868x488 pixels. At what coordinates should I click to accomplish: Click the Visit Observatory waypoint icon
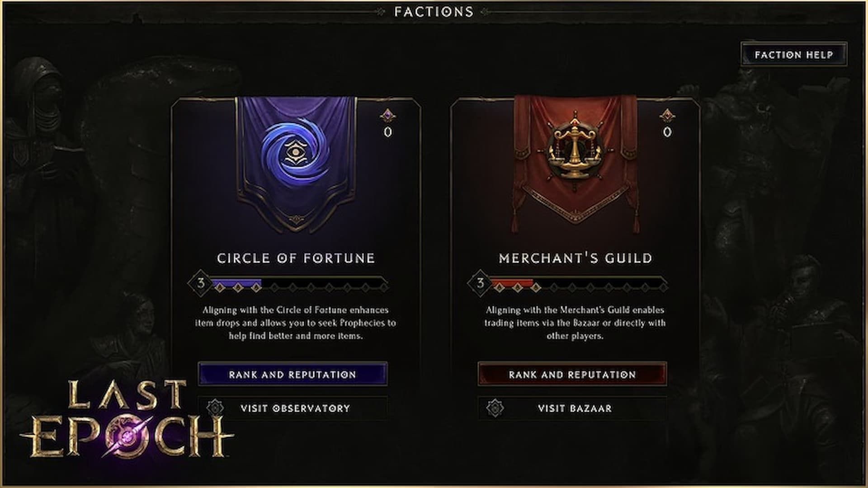215,408
